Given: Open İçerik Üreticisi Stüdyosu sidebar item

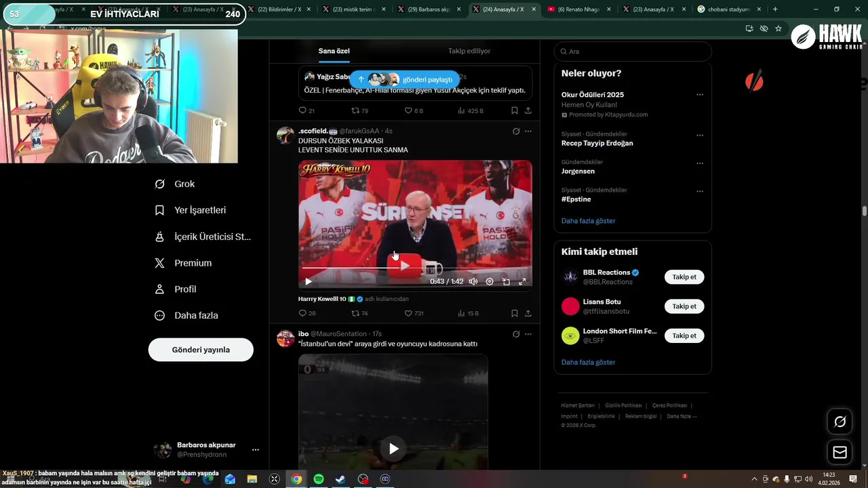Looking at the screenshot, I should [x=203, y=237].
